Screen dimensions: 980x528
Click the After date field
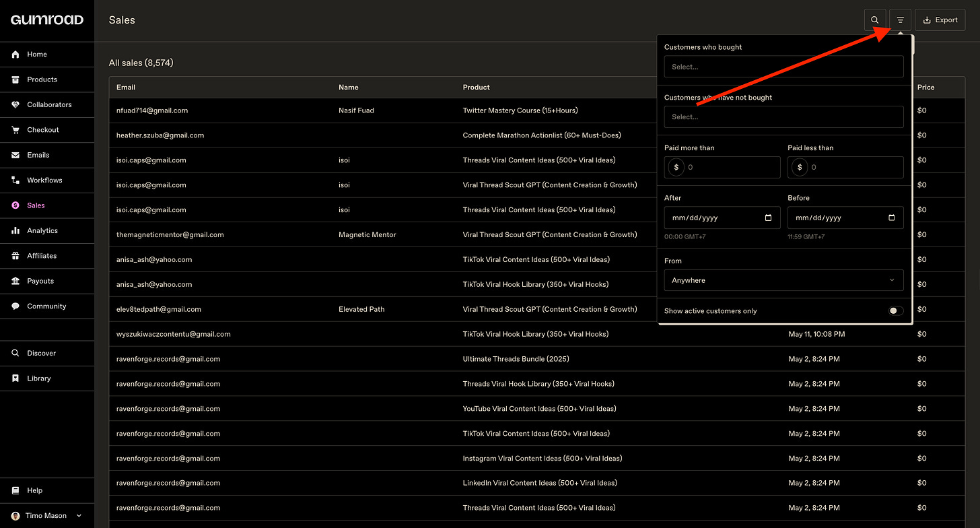pos(722,218)
